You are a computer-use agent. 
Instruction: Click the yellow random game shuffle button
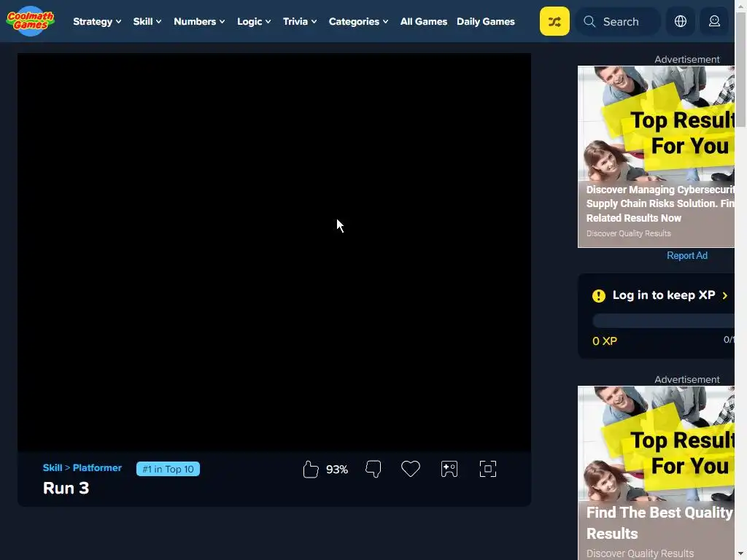[554, 21]
